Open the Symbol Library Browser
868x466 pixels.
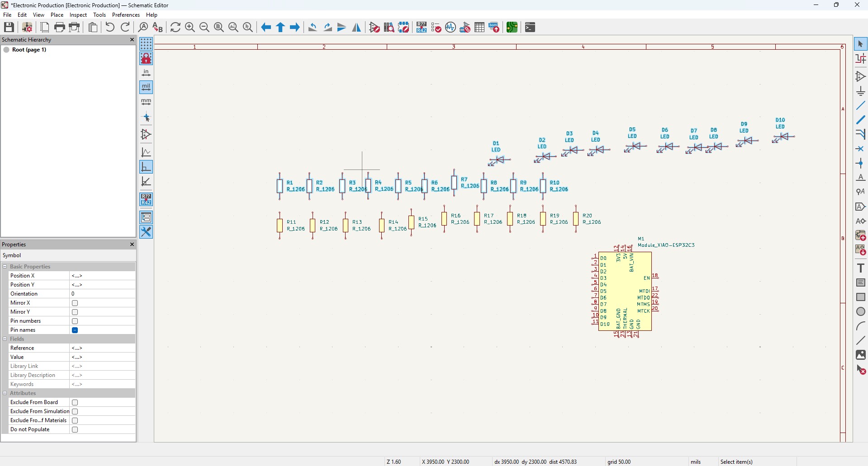(x=389, y=27)
